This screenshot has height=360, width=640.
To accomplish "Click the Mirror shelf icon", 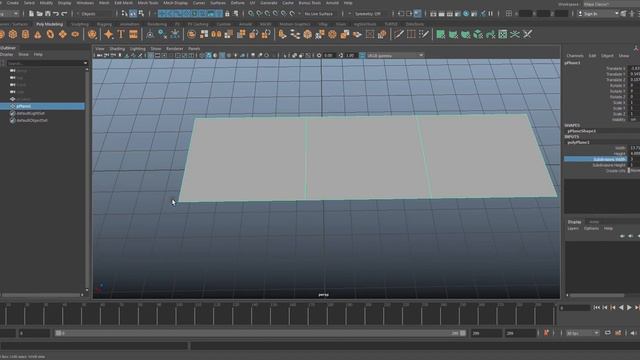I will click(216, 35).
